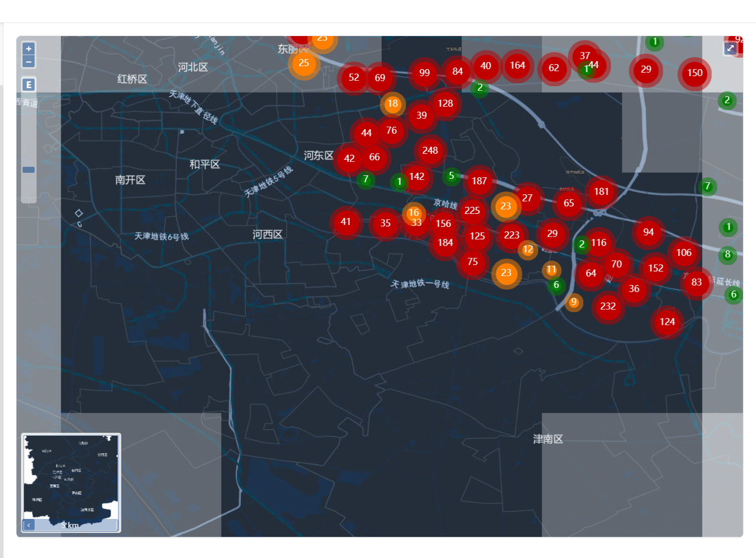Select the red cluster 65
Image resolution: width=756 pixels, height=558 pixels.
coord(569,203)
